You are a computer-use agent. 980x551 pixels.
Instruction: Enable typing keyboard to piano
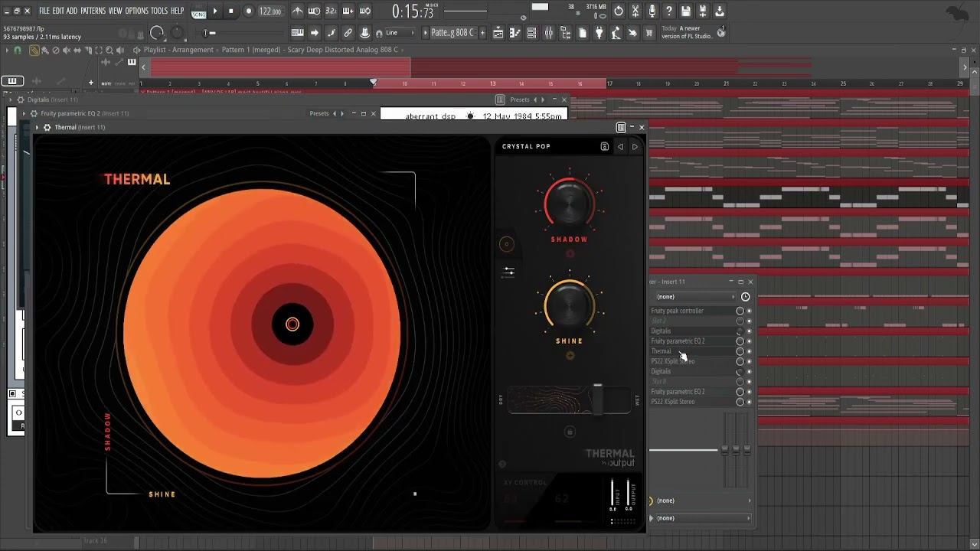[298, 33]
